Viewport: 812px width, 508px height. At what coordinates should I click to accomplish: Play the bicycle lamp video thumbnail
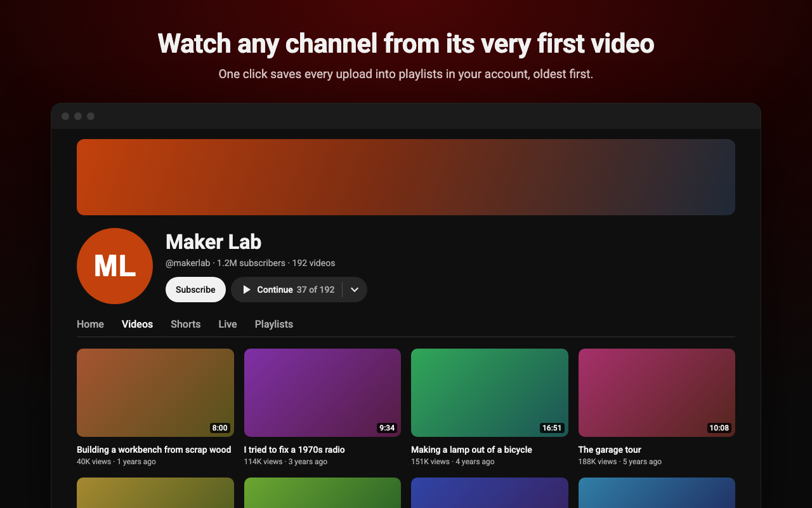[490, 392]
